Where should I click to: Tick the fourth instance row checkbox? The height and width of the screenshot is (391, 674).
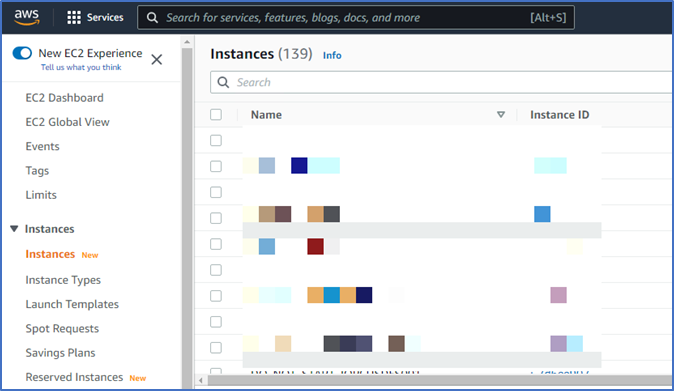click(x=216, y=218)
